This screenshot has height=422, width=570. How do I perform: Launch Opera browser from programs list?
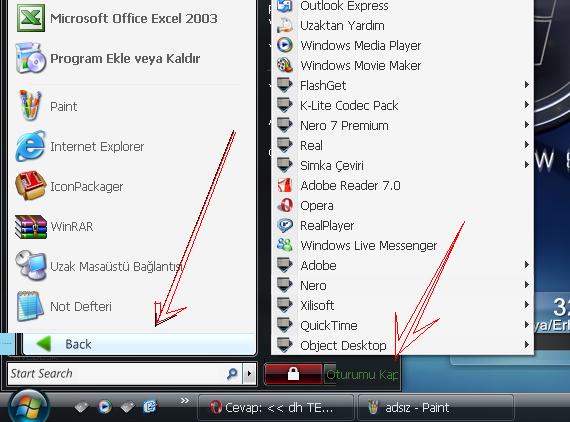click(402, 206)
